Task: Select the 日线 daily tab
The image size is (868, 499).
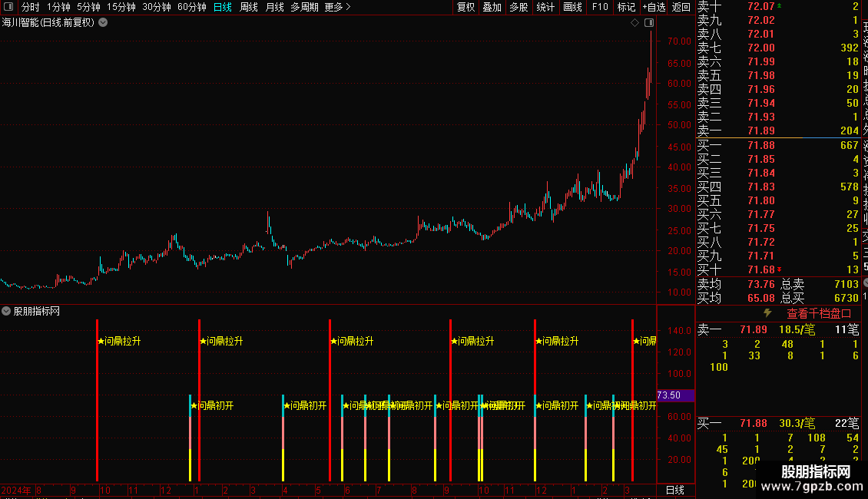Action: (x=223, y=7)
